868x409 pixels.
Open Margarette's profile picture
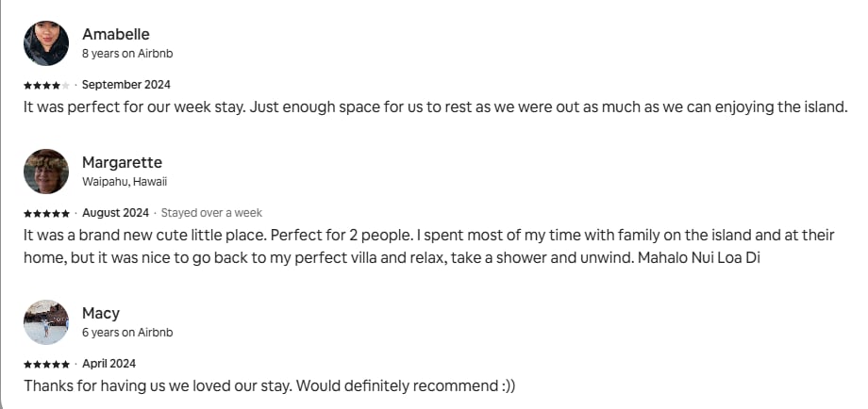[46, 172]
